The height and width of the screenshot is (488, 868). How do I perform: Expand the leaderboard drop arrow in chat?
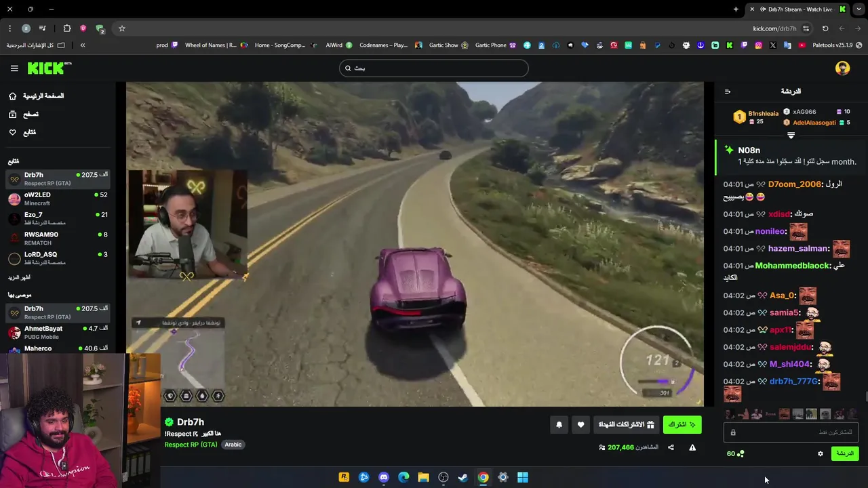tap(791, 136)
